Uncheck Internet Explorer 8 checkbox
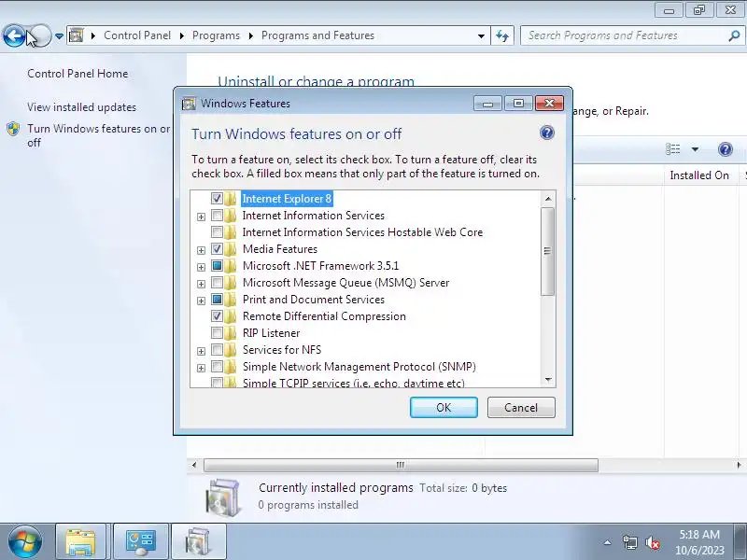 click(217, 198)
